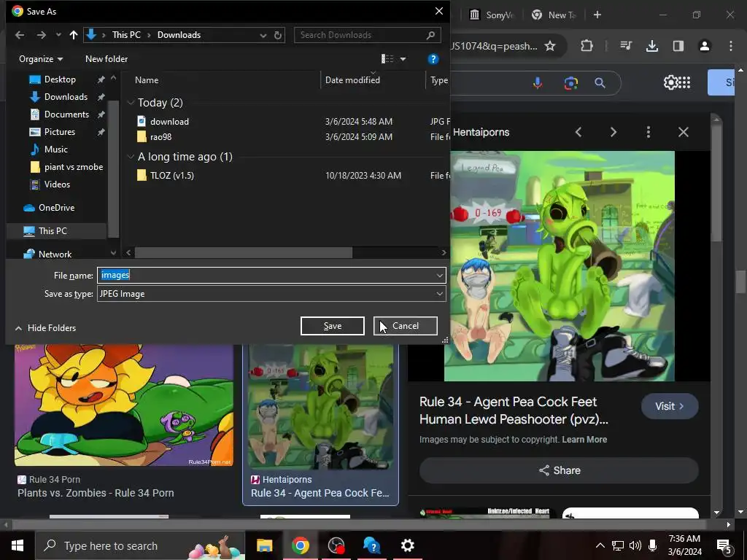Bookmark this page with the star
The width and height of the screenshot is (747, 560).
click(x=550, y=46)
